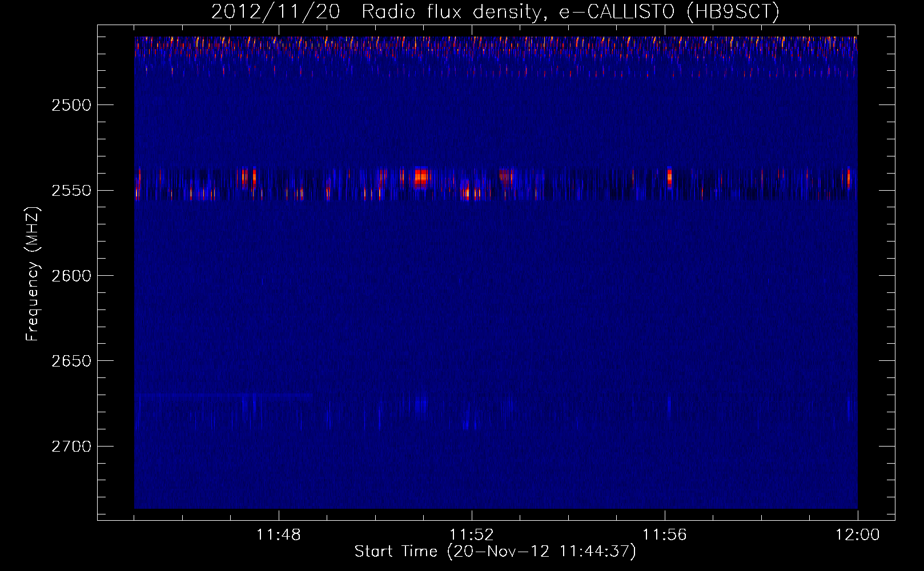This screenshot has height=571, width=924.
Task: Click the 'Start Time (20-Nov-12 11:44:37)' label
Action: [x=495, y=552]
